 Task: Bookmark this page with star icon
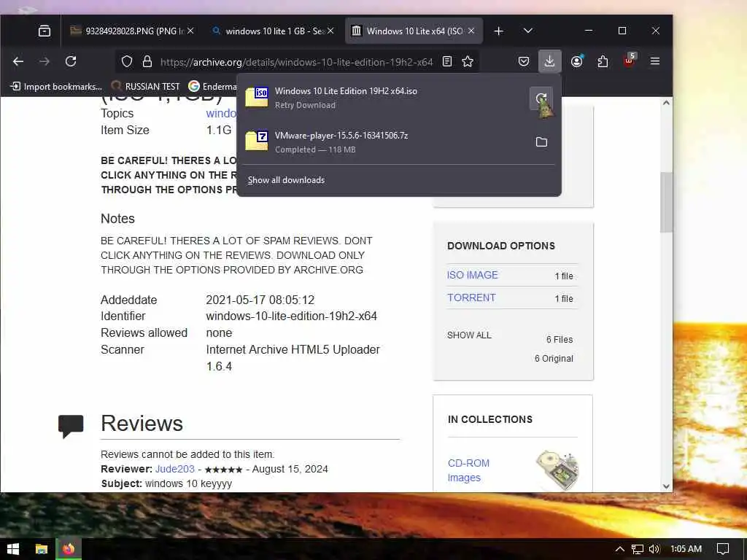tap(468, 61)
